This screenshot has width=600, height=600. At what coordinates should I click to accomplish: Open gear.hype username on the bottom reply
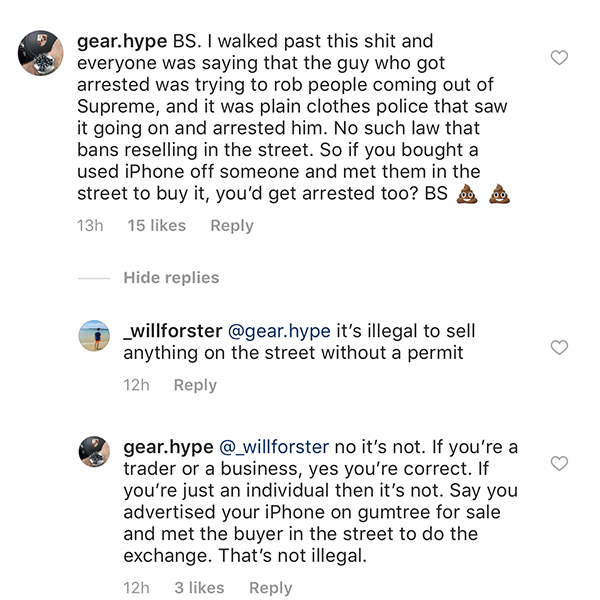click(168, 446)
